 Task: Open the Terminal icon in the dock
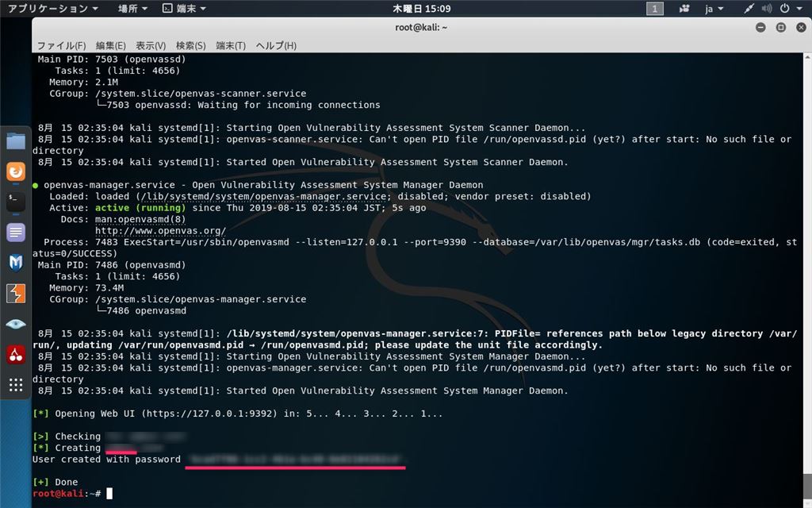click(16, 202)
